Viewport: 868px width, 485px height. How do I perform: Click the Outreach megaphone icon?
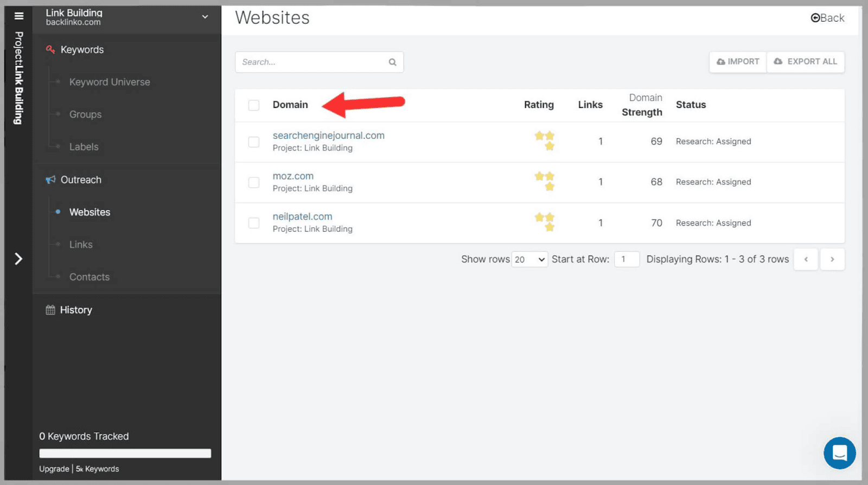(x=50, y=180)
